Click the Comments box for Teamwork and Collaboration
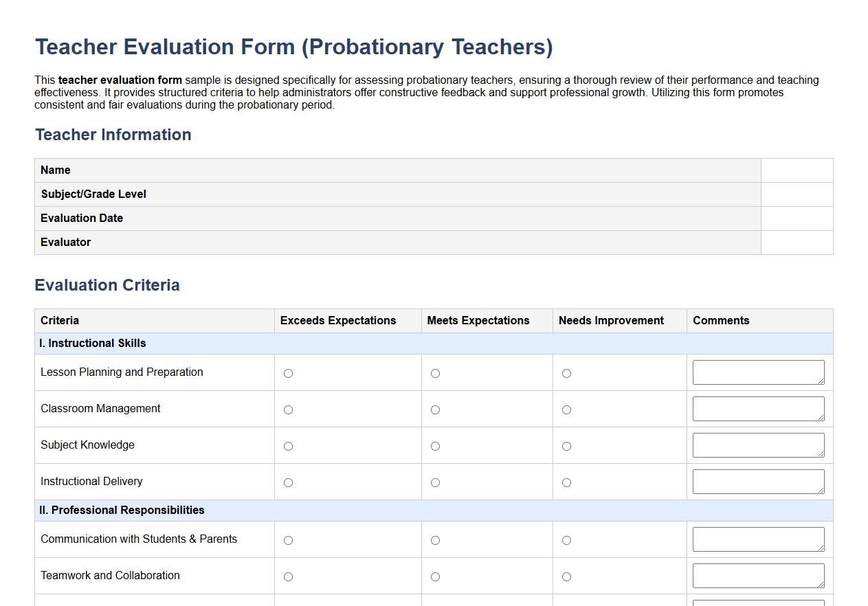 pos(757,575)
